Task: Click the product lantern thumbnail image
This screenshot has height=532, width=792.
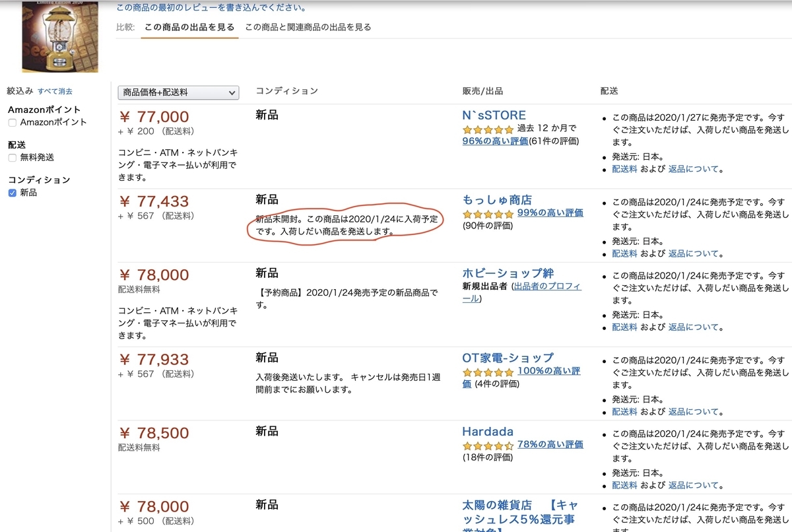Action: click(59, 36)
